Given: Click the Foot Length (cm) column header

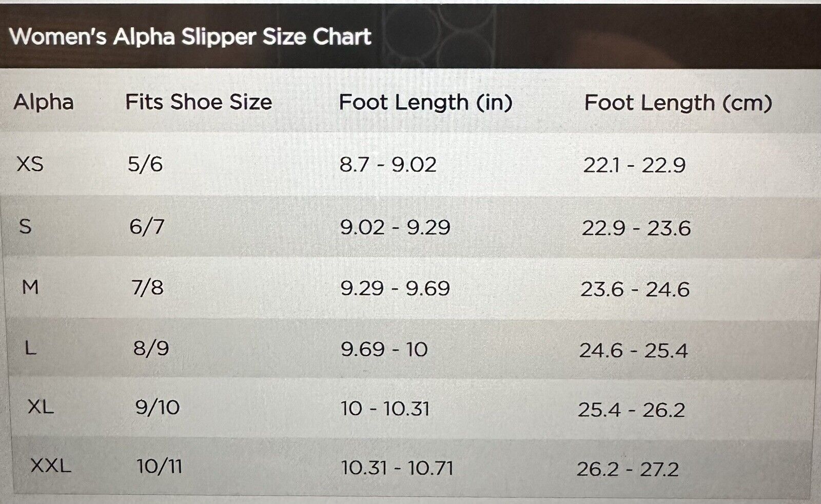Looking at the screenshot, I should click(678, 103).
